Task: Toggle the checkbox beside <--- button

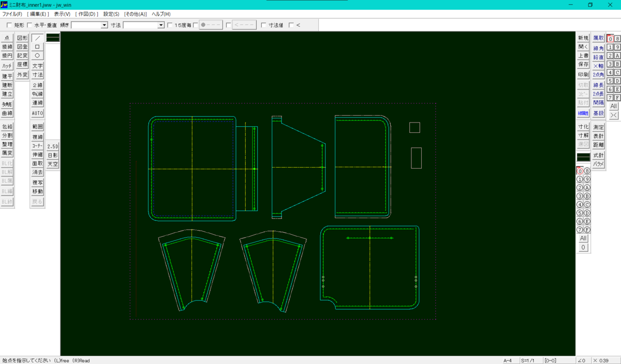Action: click(229, 25)
